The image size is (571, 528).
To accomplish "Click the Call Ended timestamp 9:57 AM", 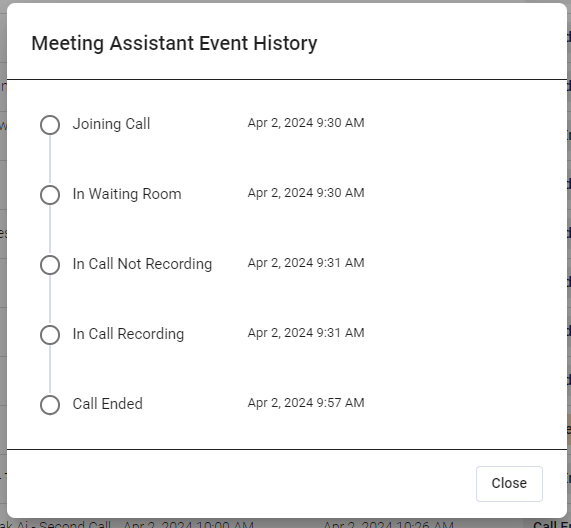I will coord(306,403).
